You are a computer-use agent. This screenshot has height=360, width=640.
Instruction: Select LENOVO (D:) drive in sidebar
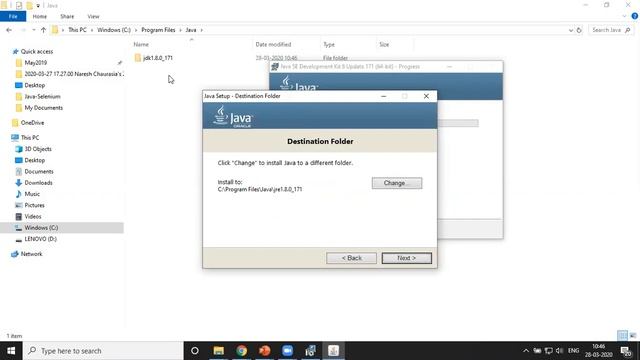40,239
